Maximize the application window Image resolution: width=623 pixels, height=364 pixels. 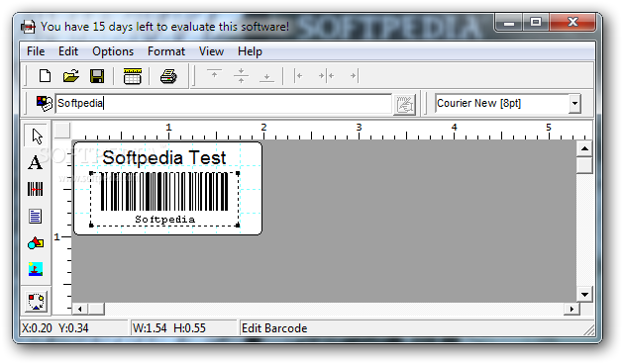tap(536, 22)
